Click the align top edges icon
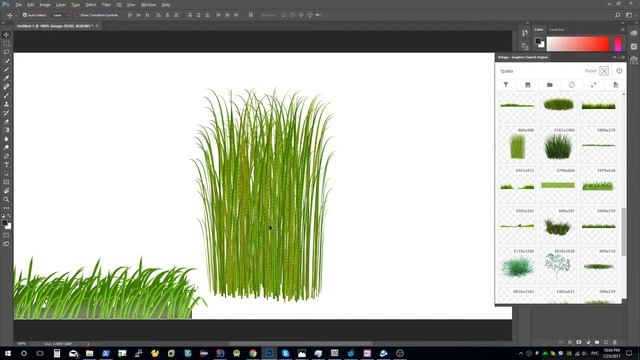 click(130, 15)
